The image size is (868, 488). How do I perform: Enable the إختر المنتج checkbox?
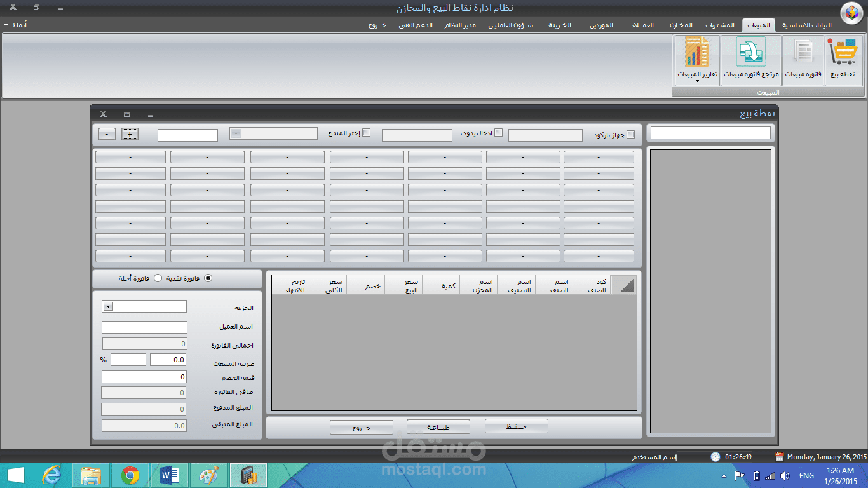[366, 133]
